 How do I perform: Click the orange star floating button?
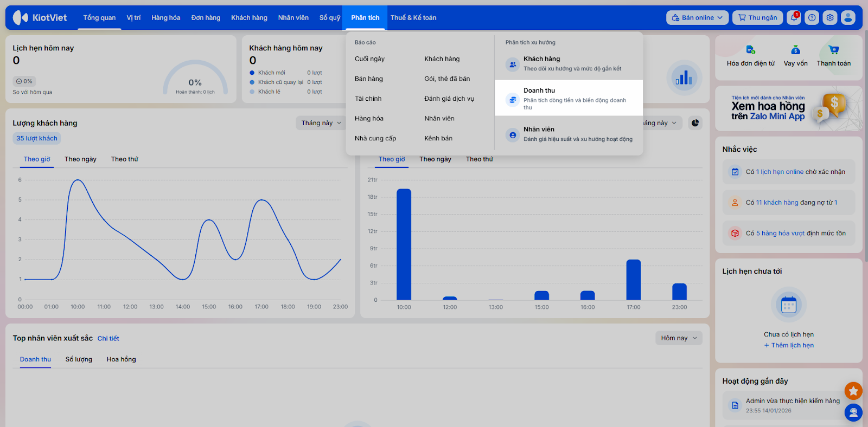coord(853,390)
